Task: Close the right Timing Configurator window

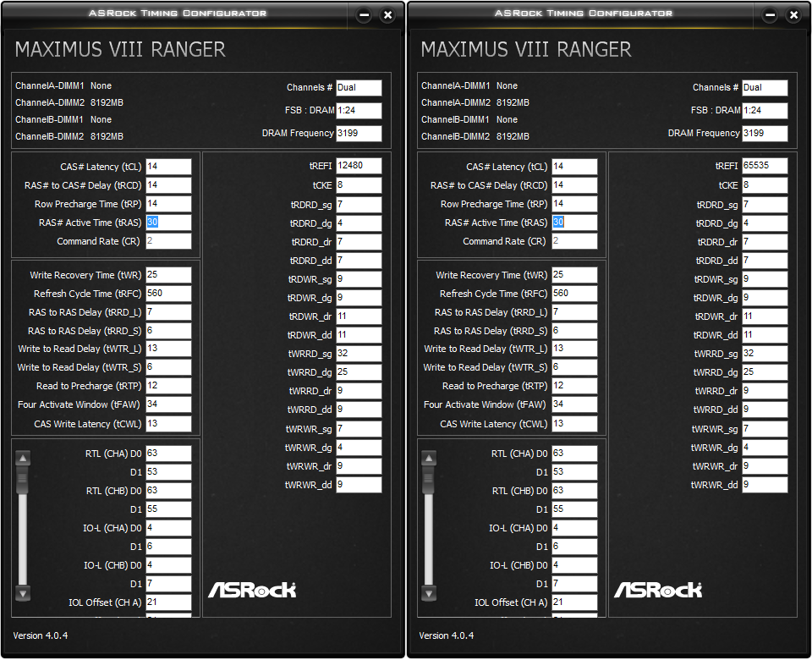Action: [x=793, y=15]
